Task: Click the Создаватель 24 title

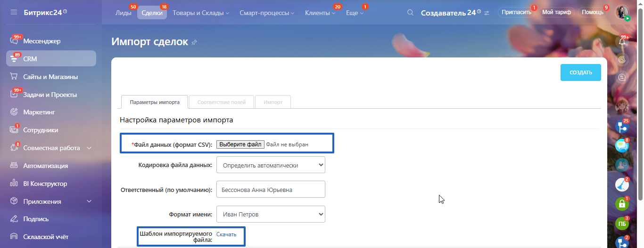Action: coord(448,13)
